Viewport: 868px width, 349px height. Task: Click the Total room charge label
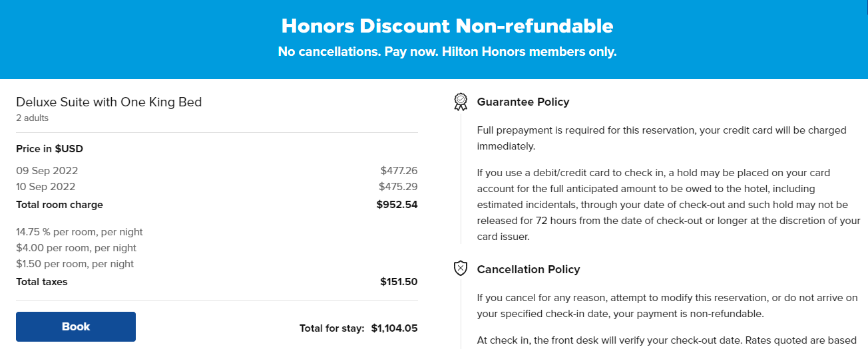point(60,205)
